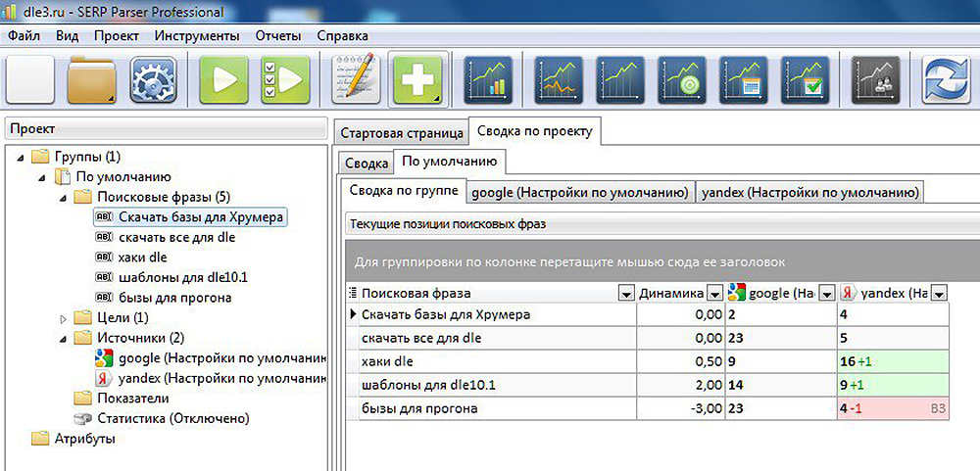This screenshot has width=980, height=471.
Task: Click the blue refresh arrows icon
Action: 947,79
